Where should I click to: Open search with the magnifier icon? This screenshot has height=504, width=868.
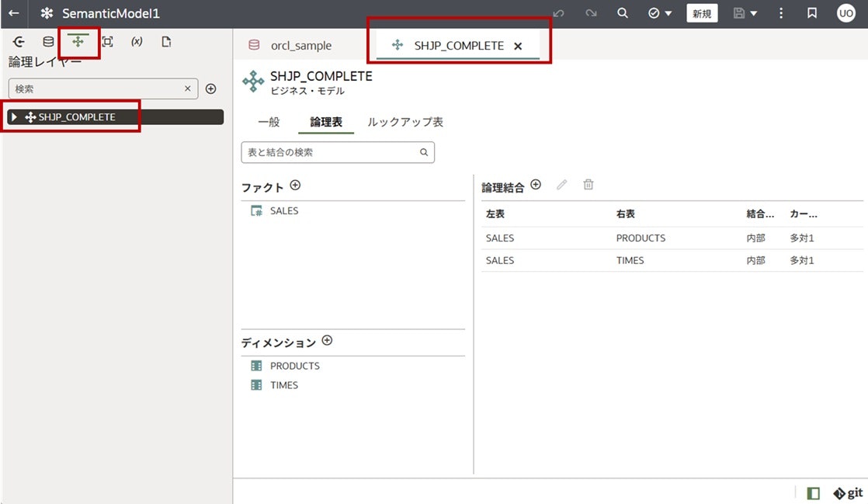(623, 13)
